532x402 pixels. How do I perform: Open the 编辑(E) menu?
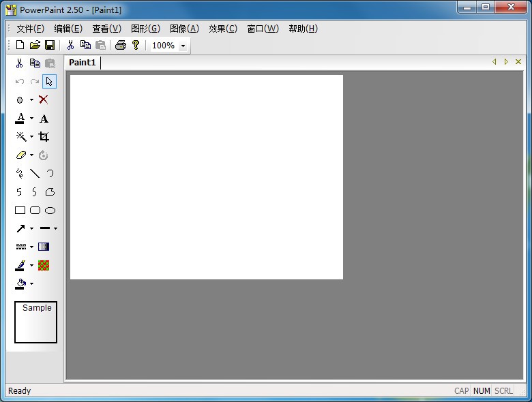tap(68, 29)
